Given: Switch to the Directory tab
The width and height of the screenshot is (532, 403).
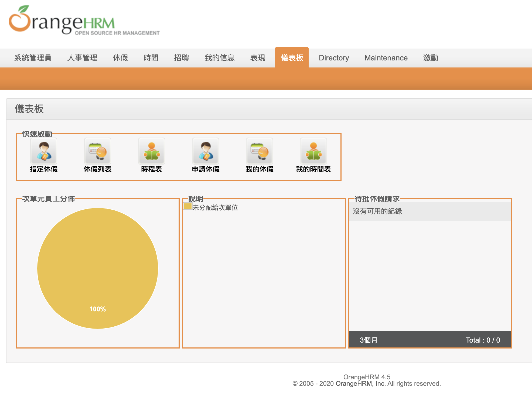Looking at the screenshot, I should click(x=334, y=58).
